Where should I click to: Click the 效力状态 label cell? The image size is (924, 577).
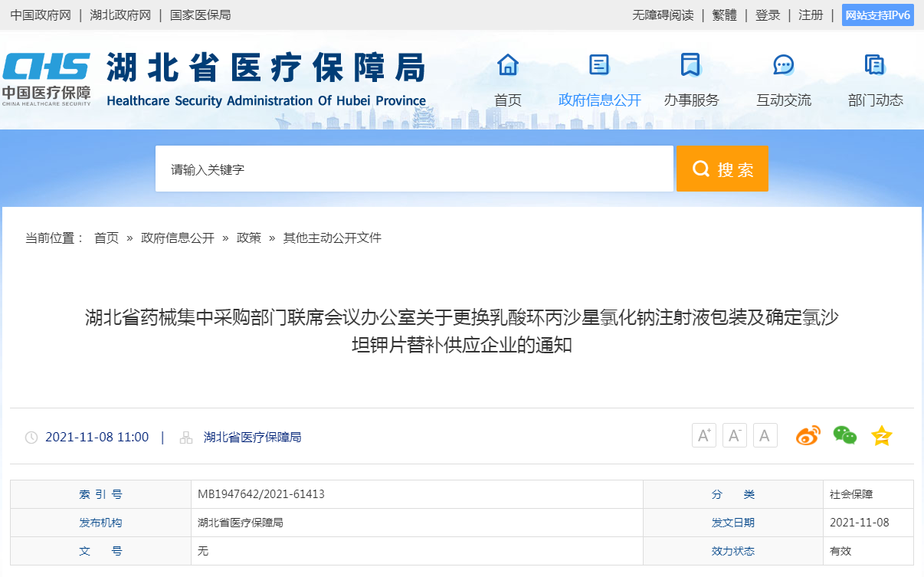tap(733, 551)
